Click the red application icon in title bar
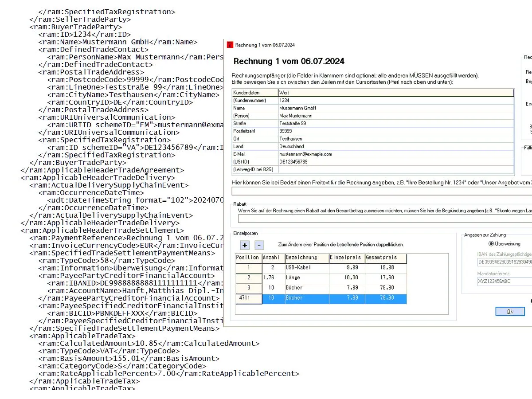 pos(230,45)
